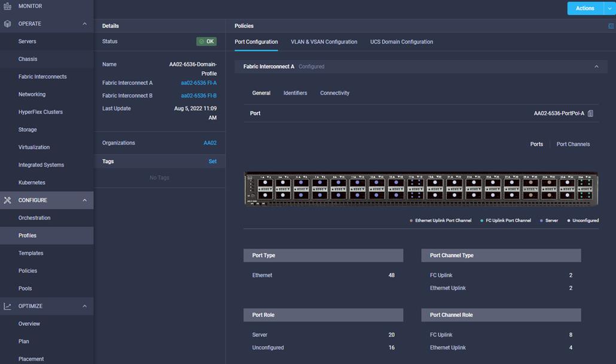This screenshot has height=364, width=616.
Task: Open the aa02-6536 FI-B link
Action: pyautogui.click(x=199, y=96)
